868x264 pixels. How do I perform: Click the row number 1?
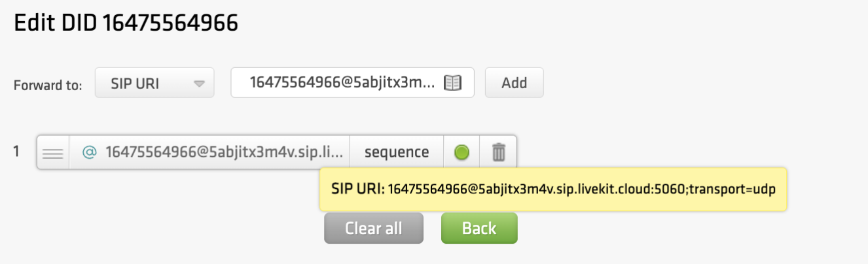[x=16, y=152]
